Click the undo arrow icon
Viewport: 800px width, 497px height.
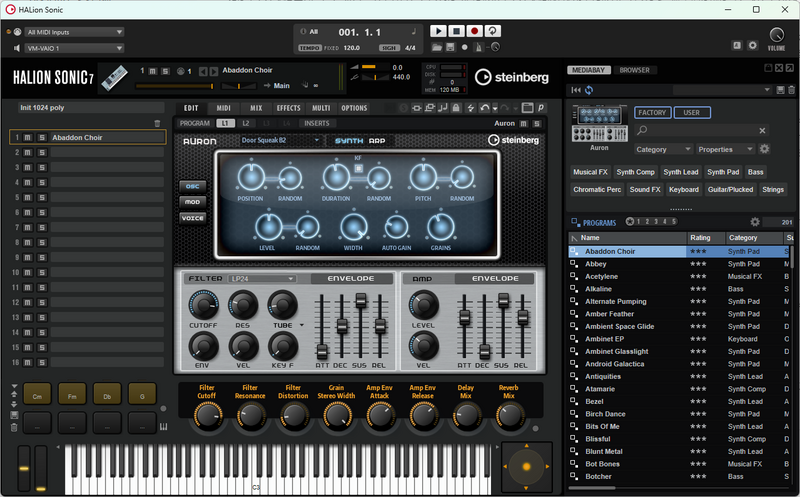[x=484, y=108]
